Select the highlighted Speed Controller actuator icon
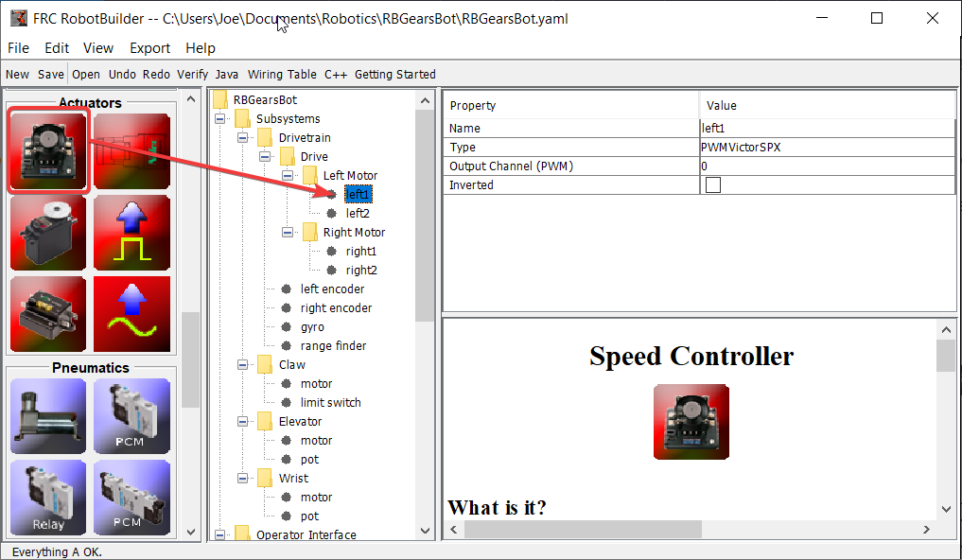Viewport: 962px width, 560px height. coord(48,150)
